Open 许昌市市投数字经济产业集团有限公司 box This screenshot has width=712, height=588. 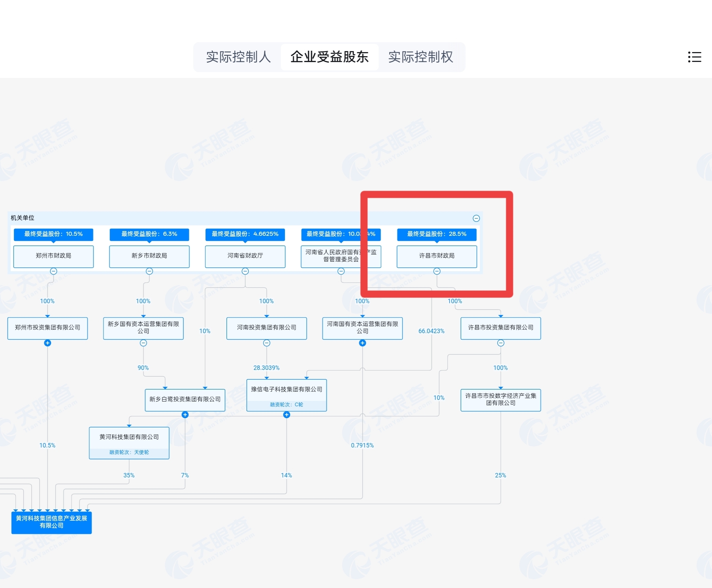[x=501, y=400]
